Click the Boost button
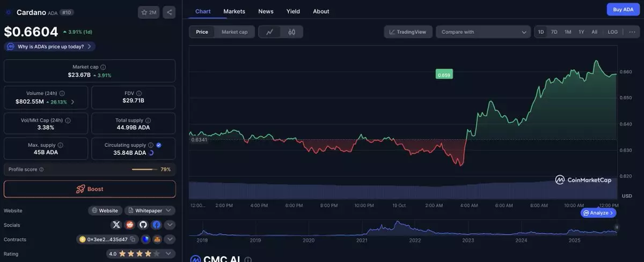644x262 pixels. click(x=90, y=189)
